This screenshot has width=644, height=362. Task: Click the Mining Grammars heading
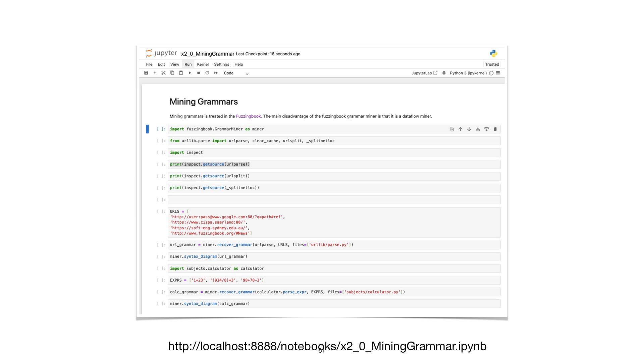click(x=204, y=102)
